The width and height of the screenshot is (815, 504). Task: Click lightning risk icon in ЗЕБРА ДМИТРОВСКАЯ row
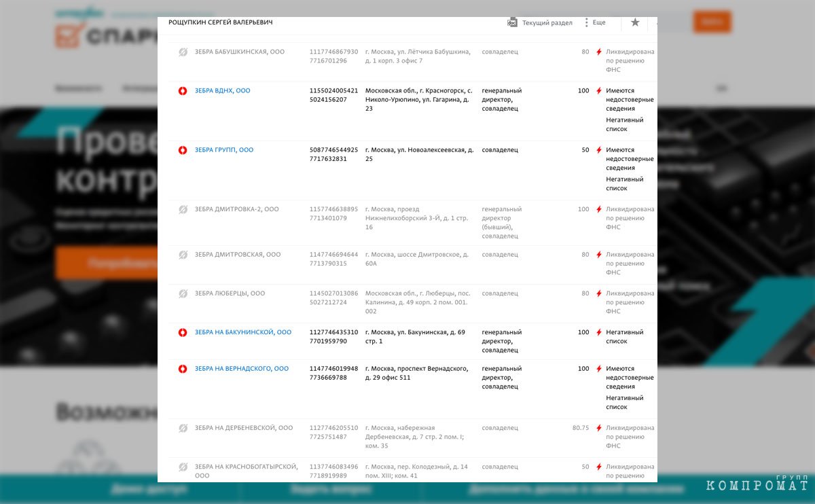[598, 255]
